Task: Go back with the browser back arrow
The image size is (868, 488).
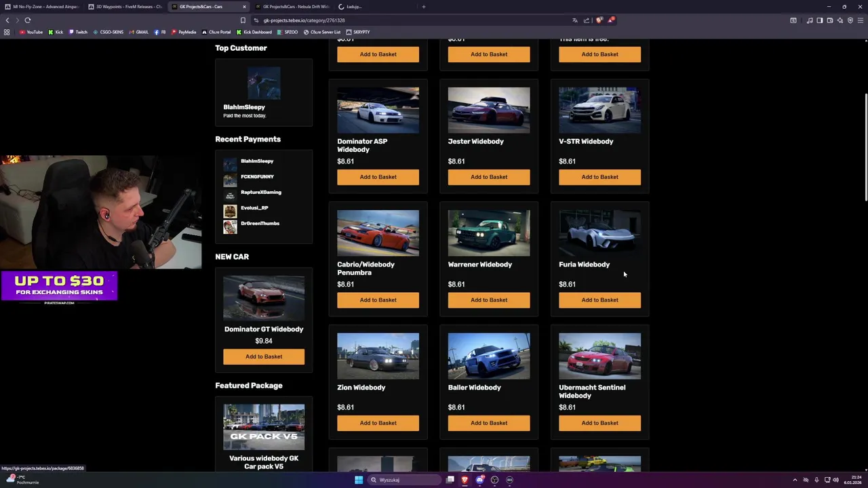Action: [x=7, y=20]
